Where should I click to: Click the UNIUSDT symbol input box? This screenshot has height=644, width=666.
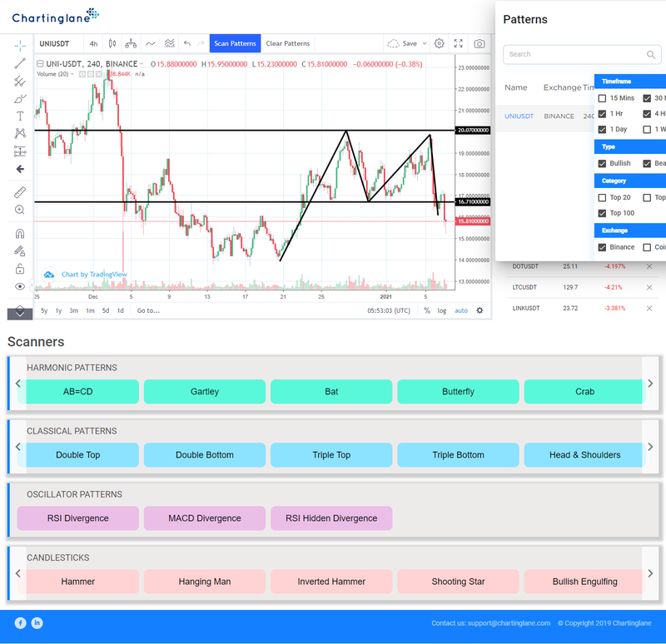click(58, 43)
